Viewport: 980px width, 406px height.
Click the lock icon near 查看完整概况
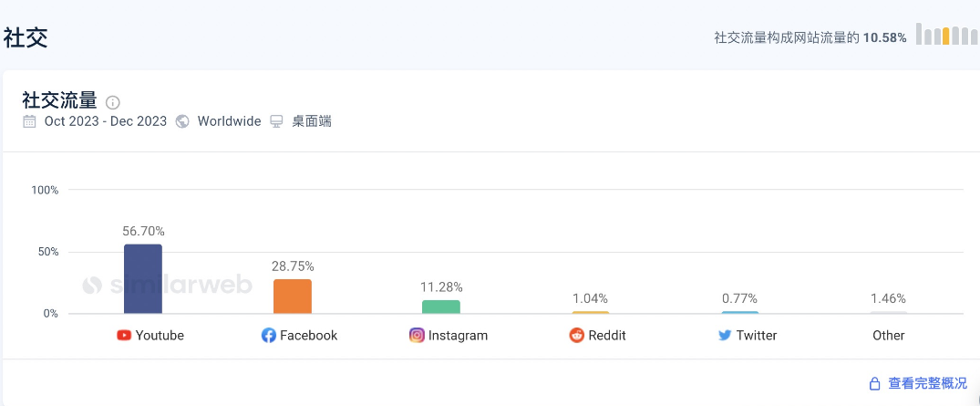pyautogui.click(x=874, y=384)
